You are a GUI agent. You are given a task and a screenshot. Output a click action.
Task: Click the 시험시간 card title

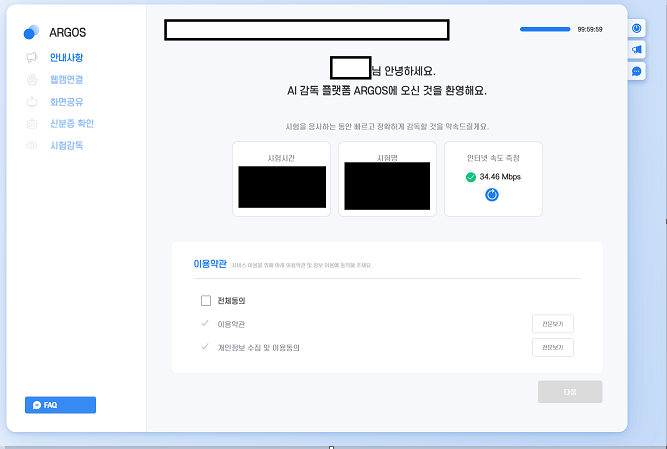281,158
